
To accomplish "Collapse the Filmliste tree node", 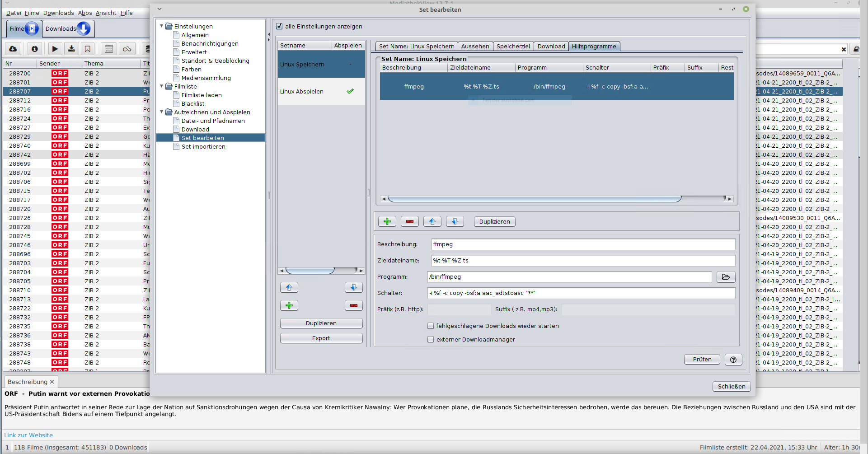I will [162, 86].
